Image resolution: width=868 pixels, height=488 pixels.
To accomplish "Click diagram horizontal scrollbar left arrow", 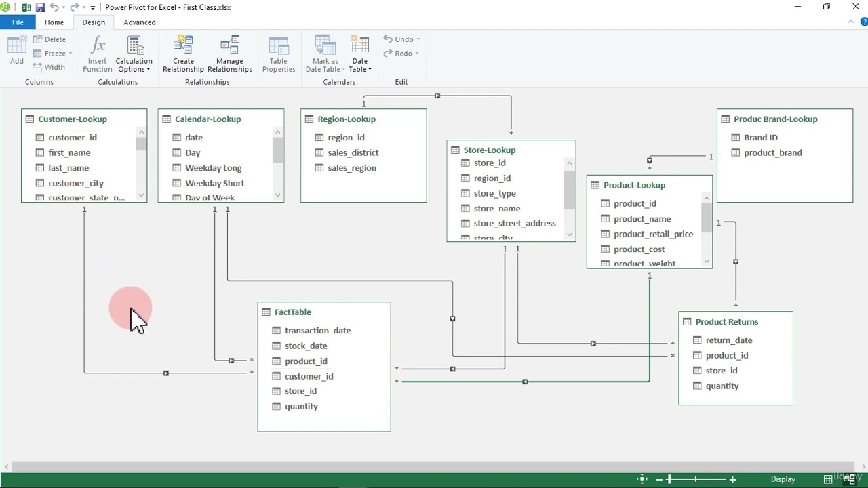I will click(x=7, y=466).
